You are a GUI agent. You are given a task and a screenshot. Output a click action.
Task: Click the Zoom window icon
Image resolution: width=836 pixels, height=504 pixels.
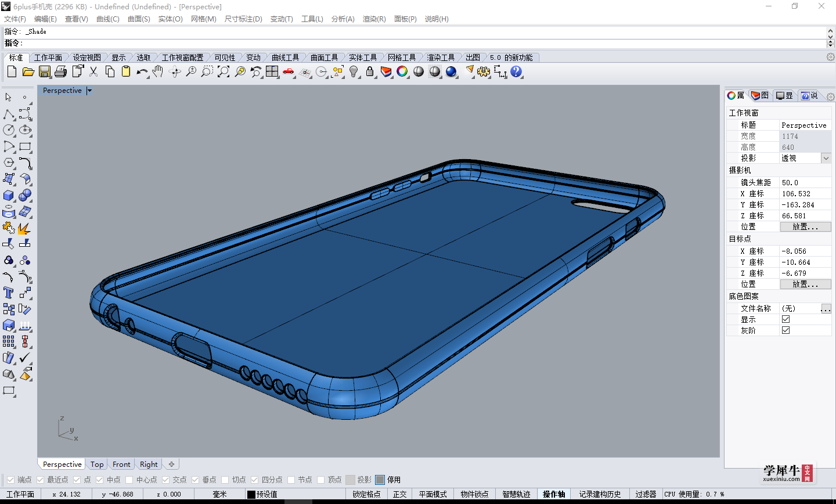207,71
